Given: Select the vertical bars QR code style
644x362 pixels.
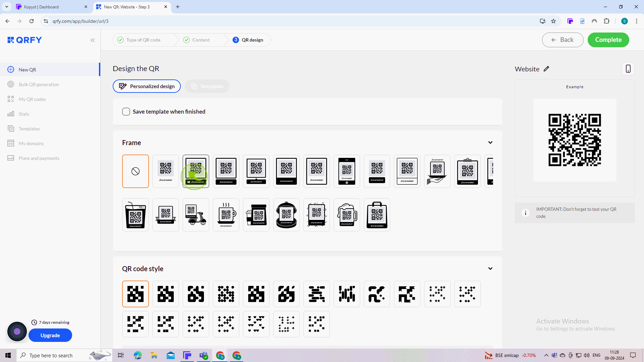Looking at the screenshot, I should pyautogui.click(x=347, y=294).
